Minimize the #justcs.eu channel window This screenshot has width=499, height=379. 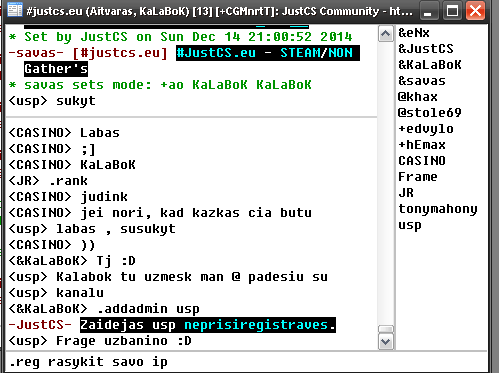[428, 11]
